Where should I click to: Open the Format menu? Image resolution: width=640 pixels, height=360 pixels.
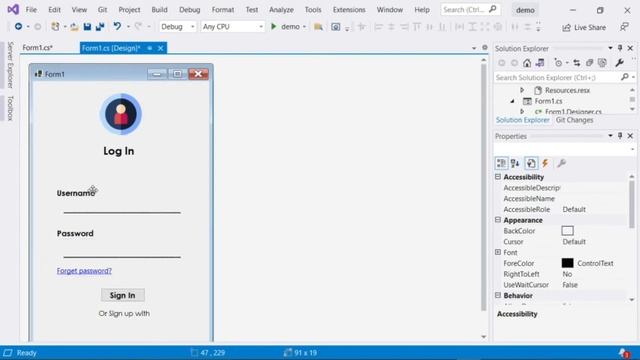pyautogui.click(x=223, y=9)
